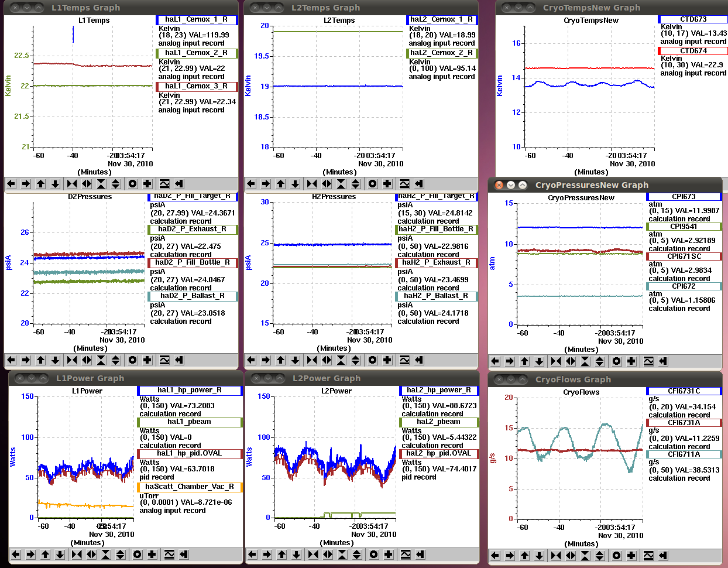Select CPI672 legend label in CryoPressuresNew
Image resolution: width=728 pixels, height=568 pixels.
pos(684,286)
